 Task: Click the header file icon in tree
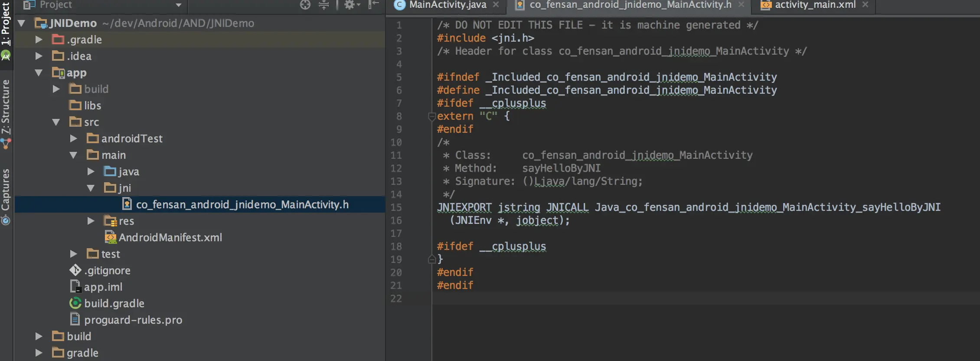[127, 204]
